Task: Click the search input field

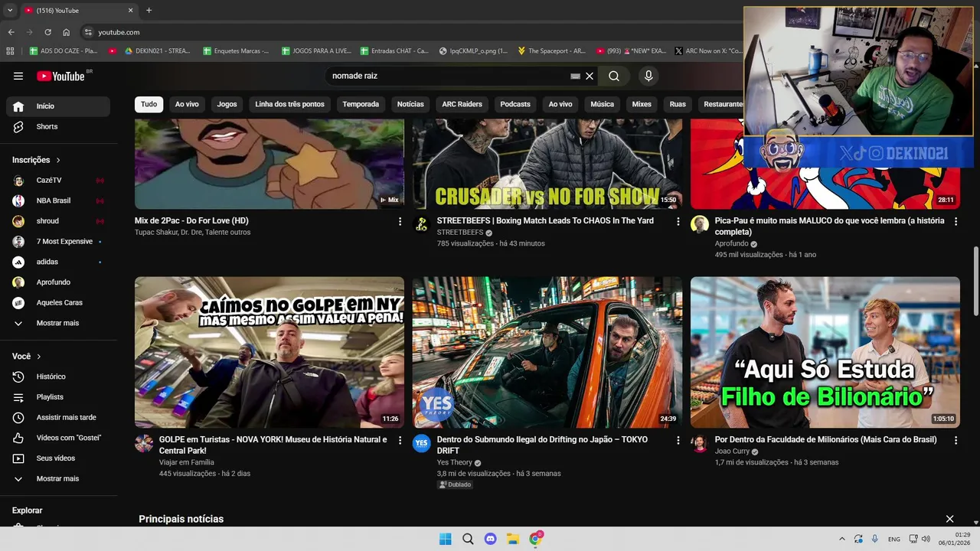Action: pos(448,76)
